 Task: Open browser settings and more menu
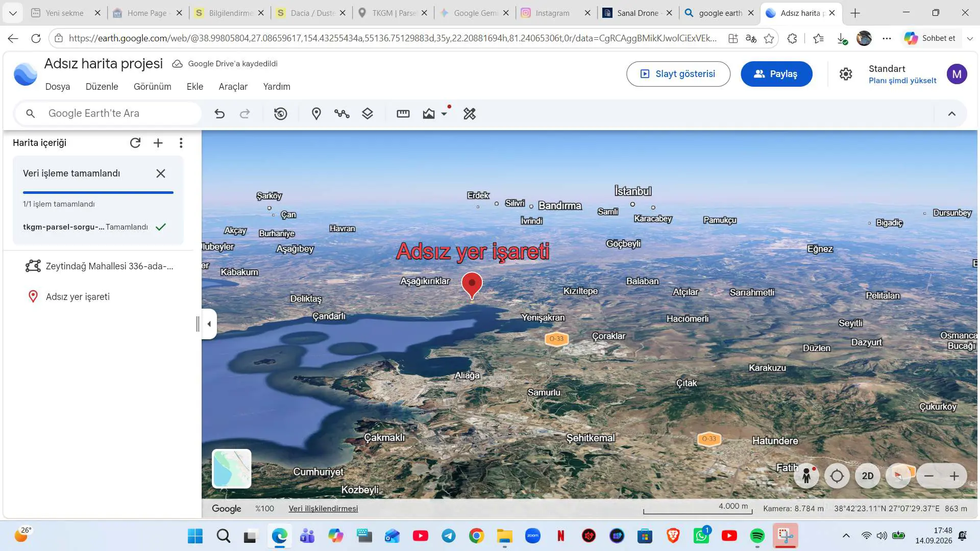tap(887, 38)
